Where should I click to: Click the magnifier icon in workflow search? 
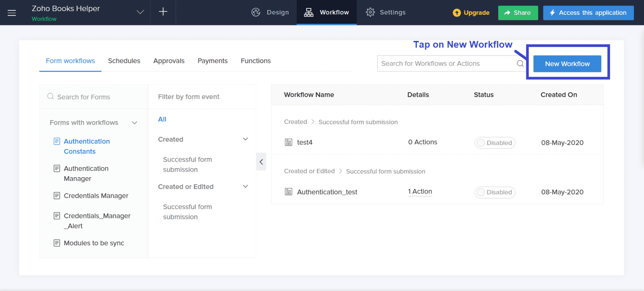(x=520, y=64)
